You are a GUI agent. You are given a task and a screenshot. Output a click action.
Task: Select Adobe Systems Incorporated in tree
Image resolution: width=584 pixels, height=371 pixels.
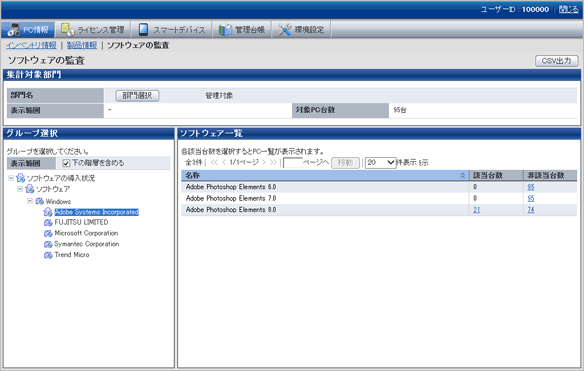point(96,212)
